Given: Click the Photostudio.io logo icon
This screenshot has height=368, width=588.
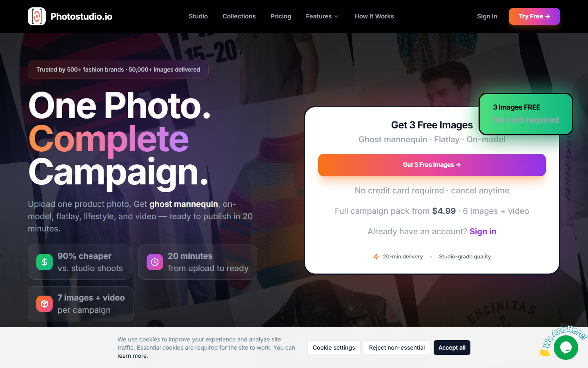Looking at the screenshot, I should point(37,16).
